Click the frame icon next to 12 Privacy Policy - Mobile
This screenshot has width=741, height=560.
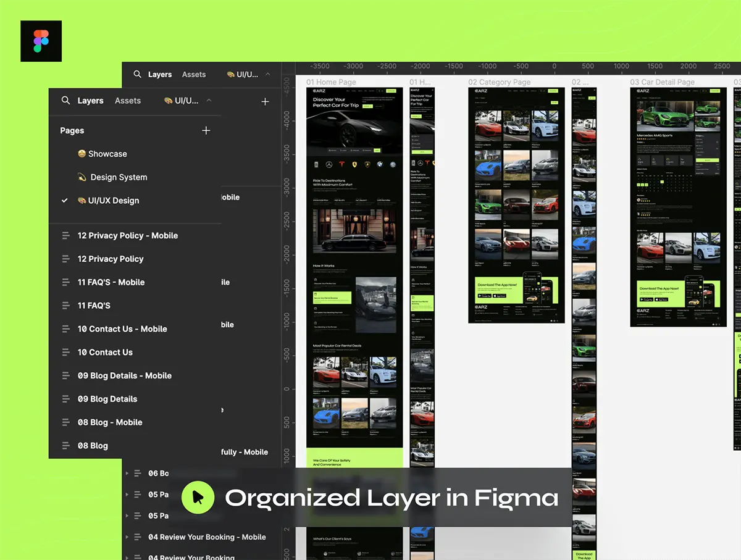point(65,235)
